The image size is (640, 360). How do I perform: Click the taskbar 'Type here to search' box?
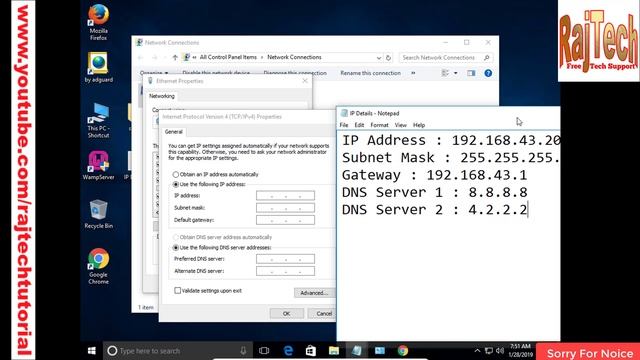click(178, 351)
